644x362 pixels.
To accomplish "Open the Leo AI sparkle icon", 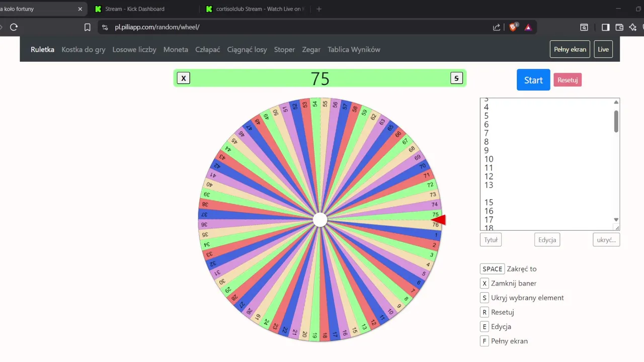I will 633,27.
